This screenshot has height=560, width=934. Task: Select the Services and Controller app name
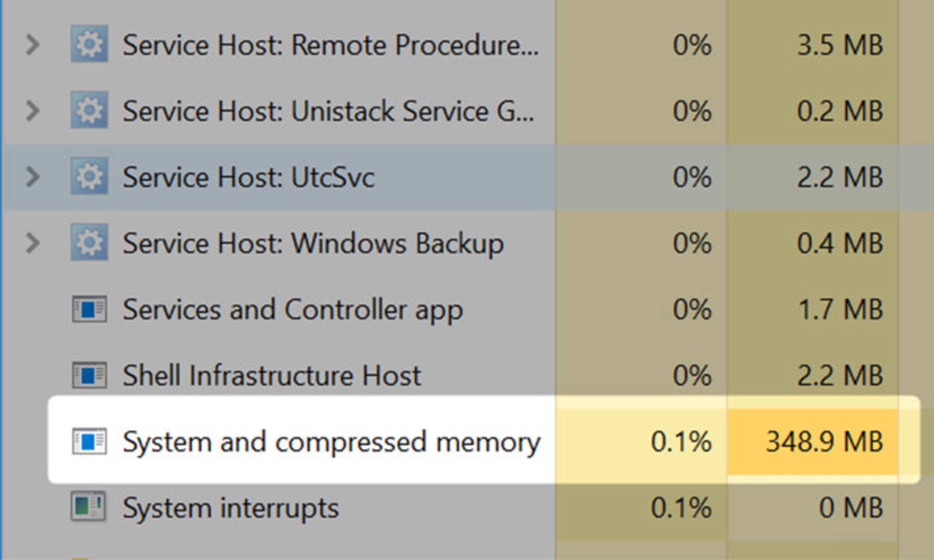click(292, 309)
